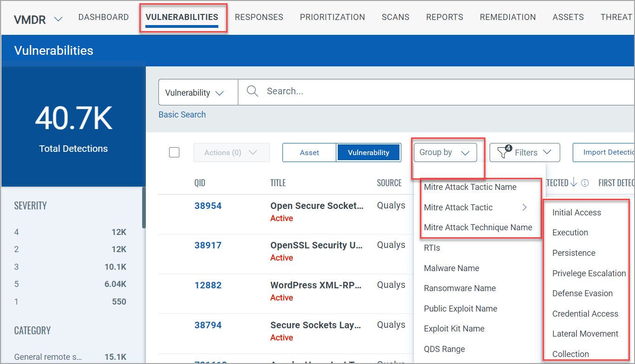Open the Dashboard tab

point(104,17)
